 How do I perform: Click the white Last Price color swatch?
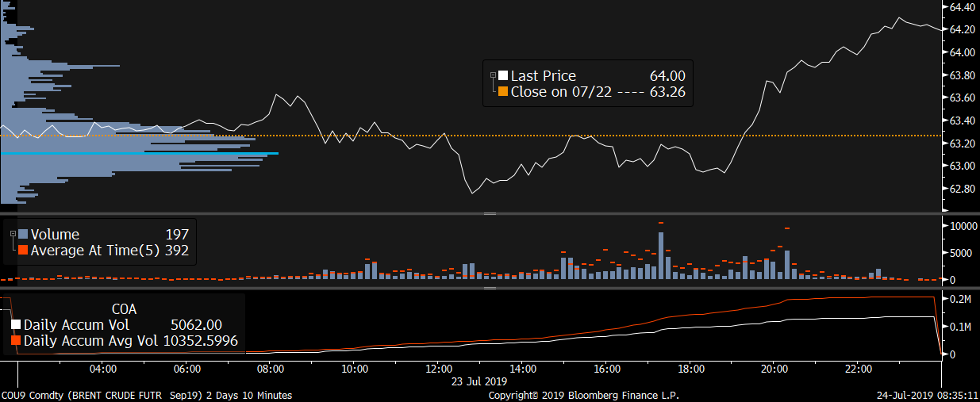pos(502,76)
